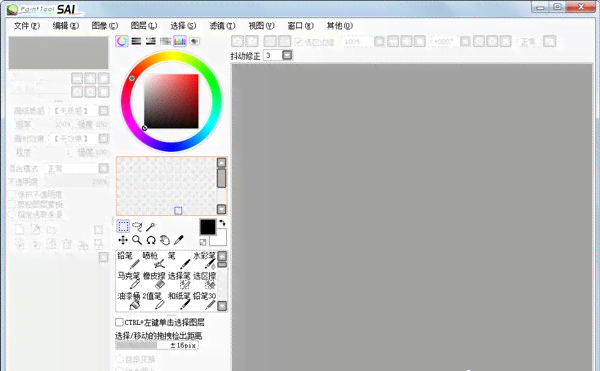
Task: Open the 图层 (L) menu
Action: coord(144,26)
